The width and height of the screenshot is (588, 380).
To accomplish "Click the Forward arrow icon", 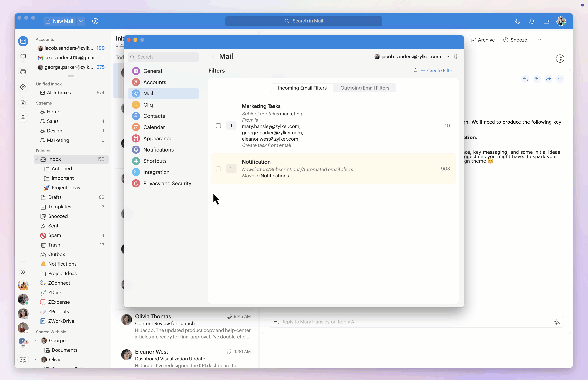I will [x=548, y=79].
